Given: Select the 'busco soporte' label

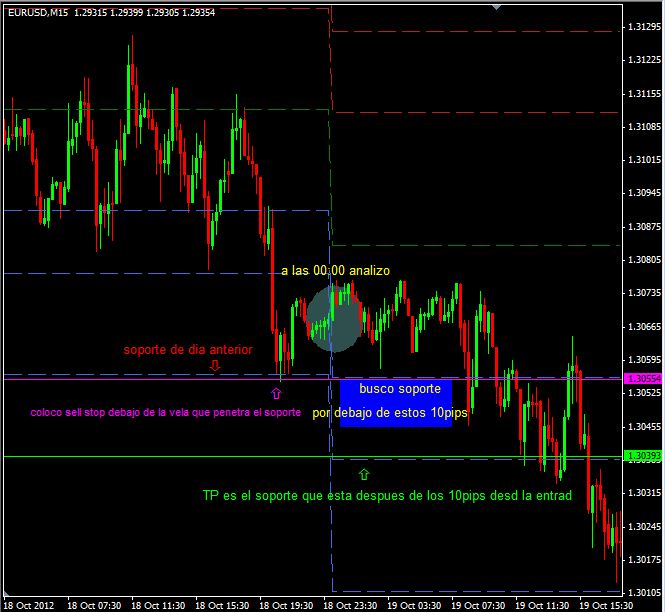Looking at the screenshot, I should coord(400,388).
